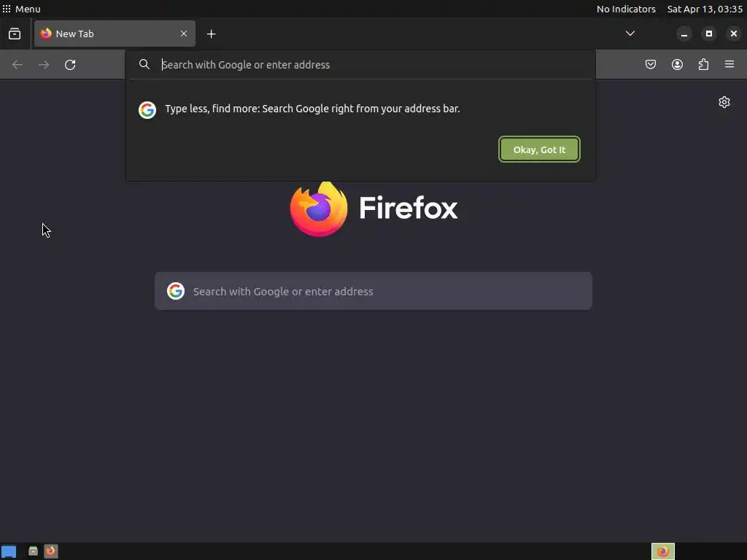Viewport: 747px width, 560px height.
Task: Close the New Tab tab
Action: click(184, 34)
